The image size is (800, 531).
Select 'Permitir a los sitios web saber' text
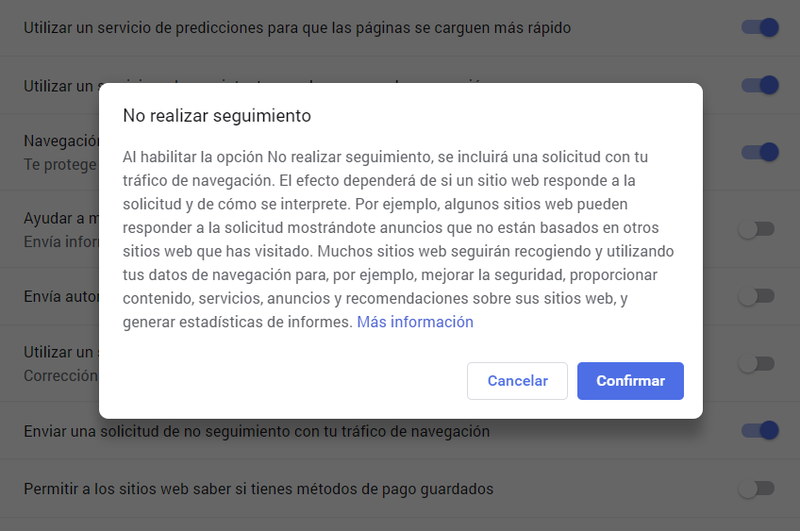click(x=259, y=489)
